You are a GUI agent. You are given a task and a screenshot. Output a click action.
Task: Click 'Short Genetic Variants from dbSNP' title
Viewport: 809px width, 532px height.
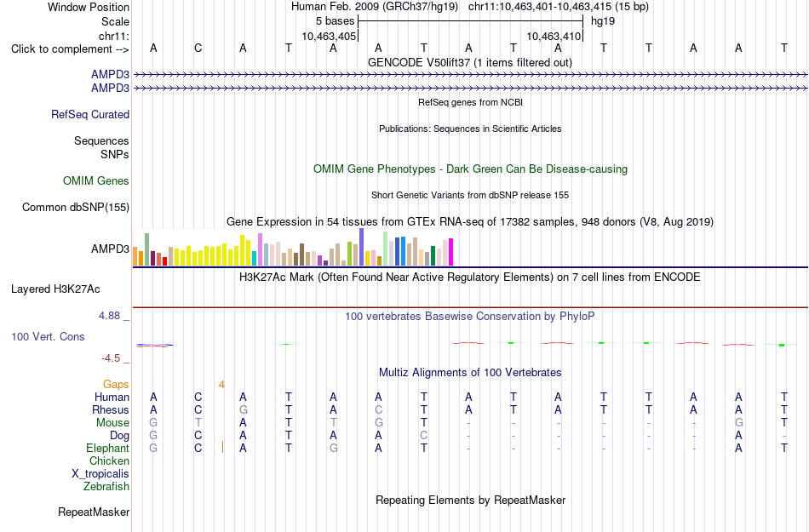click(x=470, y=196)
